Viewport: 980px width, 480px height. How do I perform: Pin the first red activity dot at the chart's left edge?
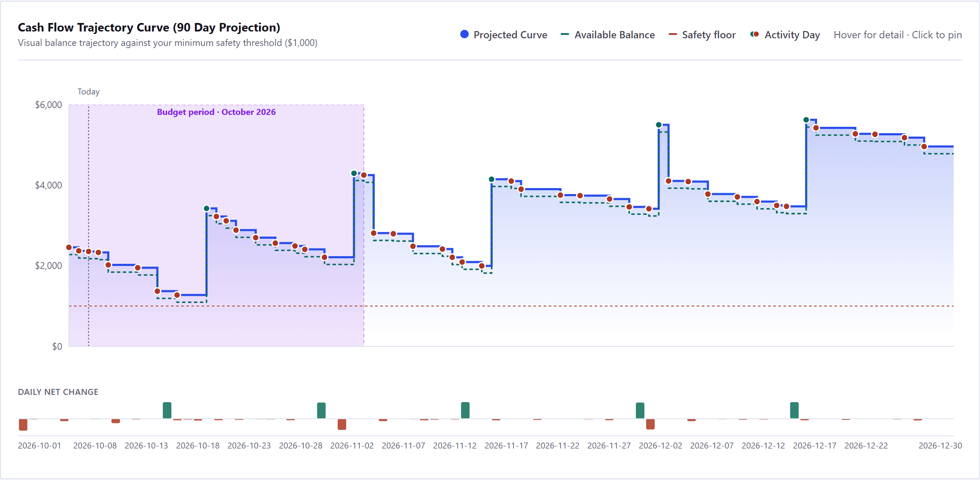coord(69,247)
